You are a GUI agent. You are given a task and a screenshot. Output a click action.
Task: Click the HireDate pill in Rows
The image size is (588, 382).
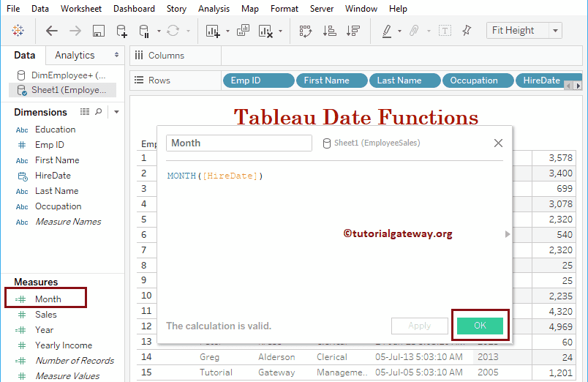(x=540, y=80)
